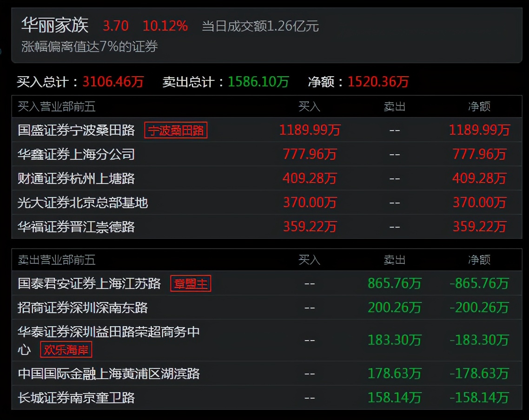Select 华福证券晋江崇德路 brokerage name
The image size is (529, 420).
pos(76,227)
